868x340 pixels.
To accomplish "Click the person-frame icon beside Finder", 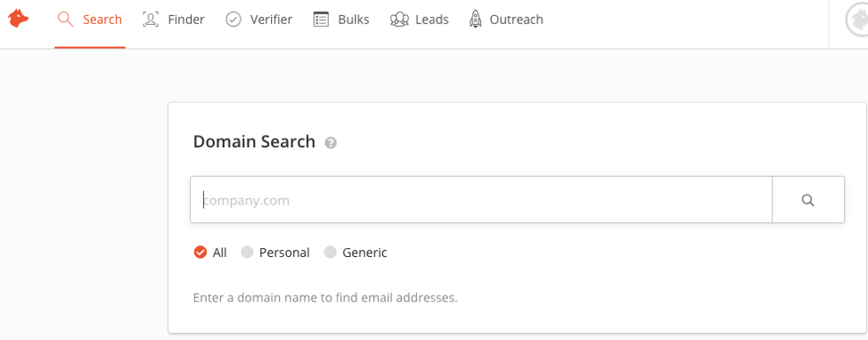I will coord(151,20).
